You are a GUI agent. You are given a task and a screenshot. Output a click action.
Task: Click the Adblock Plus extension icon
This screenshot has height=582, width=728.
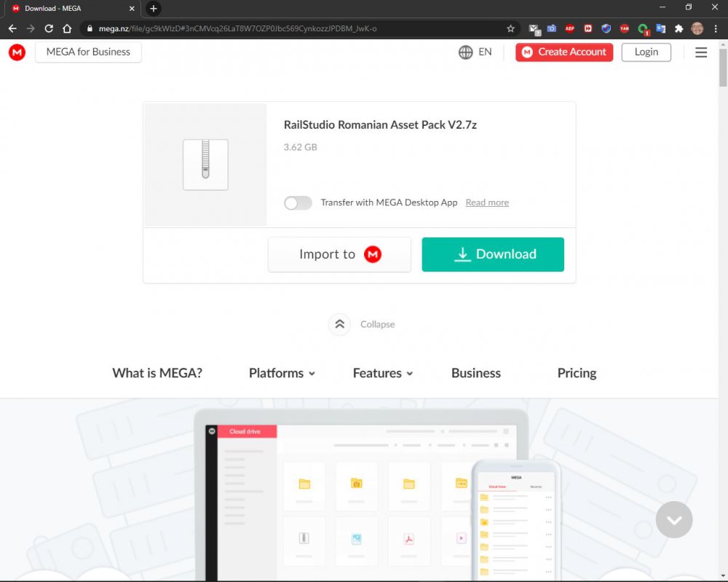[x=569, y=28]
